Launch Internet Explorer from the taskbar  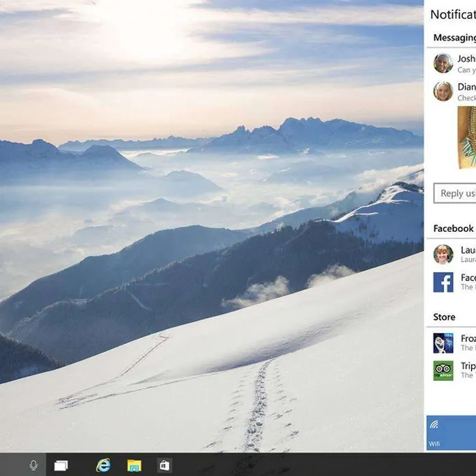pos(103,465)
